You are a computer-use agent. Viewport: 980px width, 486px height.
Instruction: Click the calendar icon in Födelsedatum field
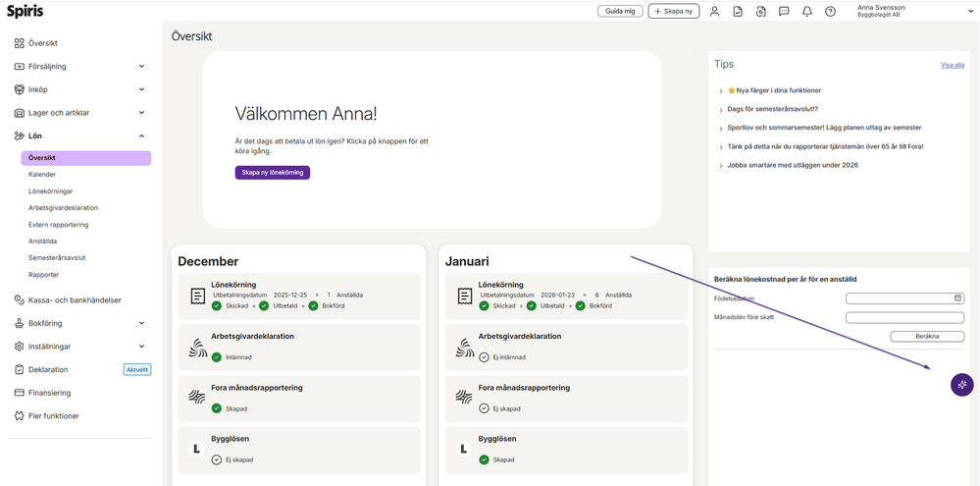[x=958, y=298]
